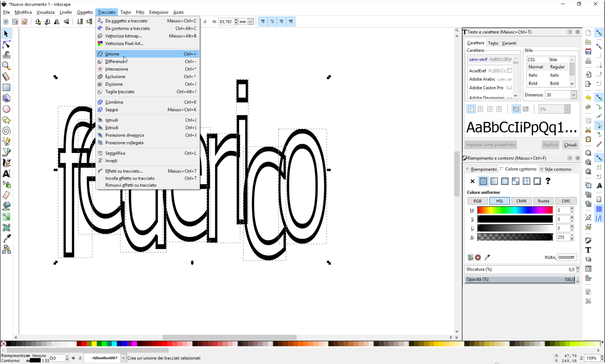
Task: Click the RGBA hex value field
Action: point(567,258)
